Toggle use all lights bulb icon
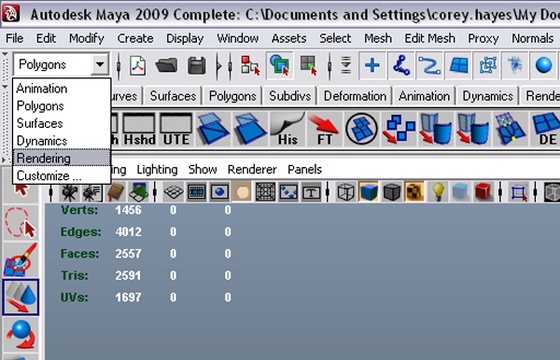The width and height of the screenshot is (560, 360). click(x=438, y=192)
